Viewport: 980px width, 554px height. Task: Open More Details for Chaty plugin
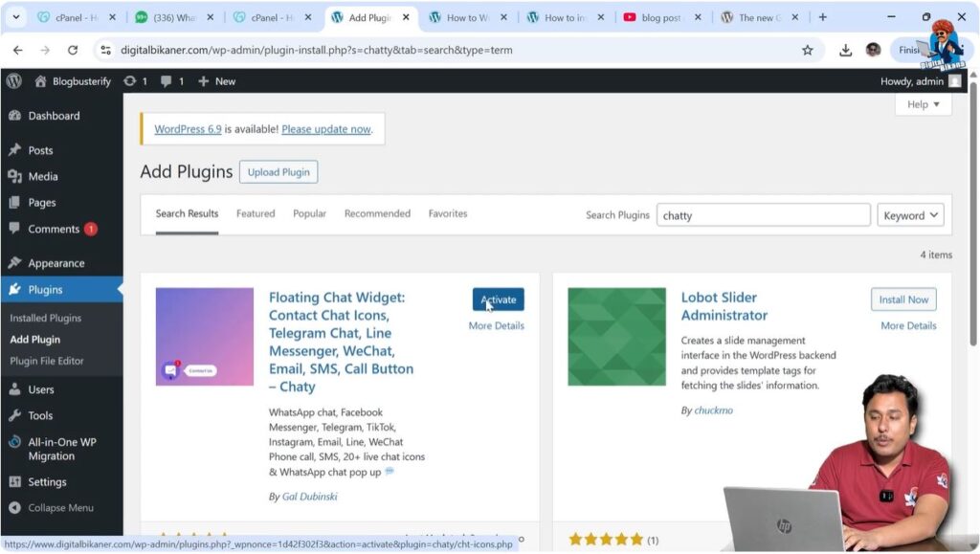pos(497,325)
